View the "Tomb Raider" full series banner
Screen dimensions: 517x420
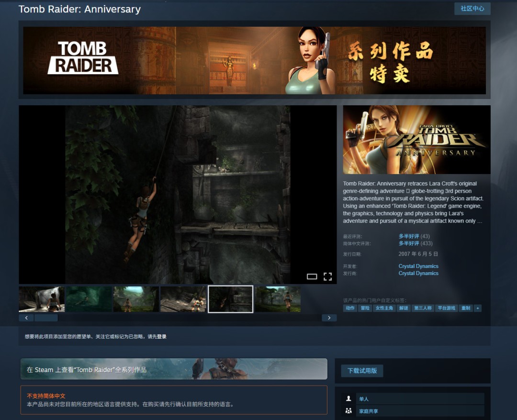click(174, 369)
